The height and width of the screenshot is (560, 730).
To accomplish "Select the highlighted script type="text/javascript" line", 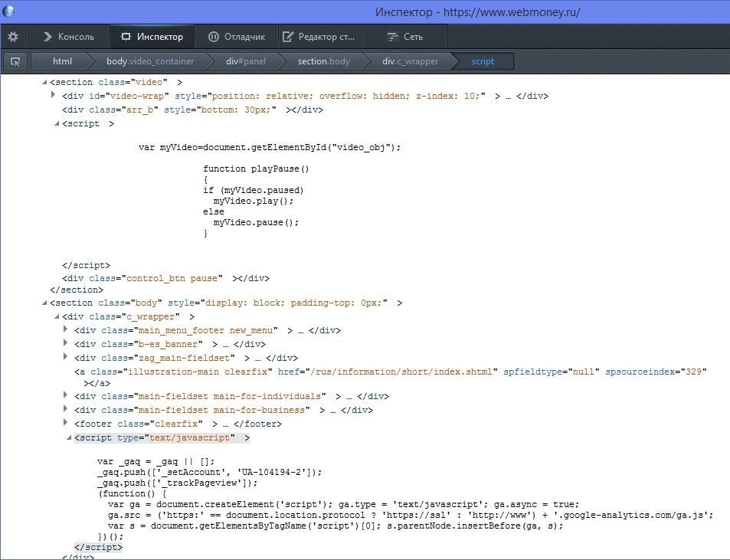I will [x=162, y=438].
